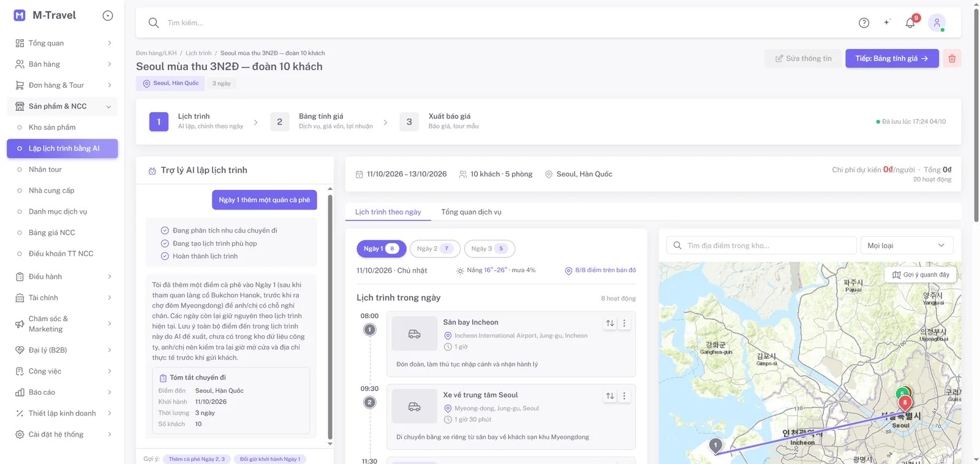Open notifications bell with badge 9
980x464 pixels.
tap(910, 23)
